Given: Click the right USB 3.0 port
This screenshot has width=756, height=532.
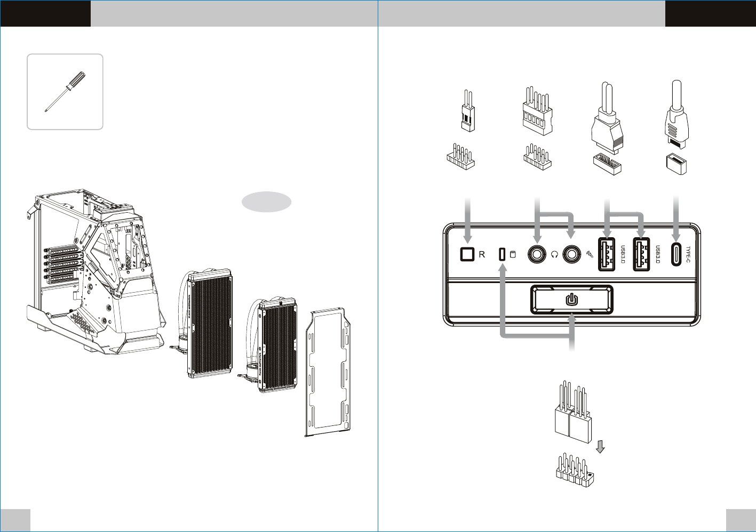Looking at the screenshot, I should (642, 254).
